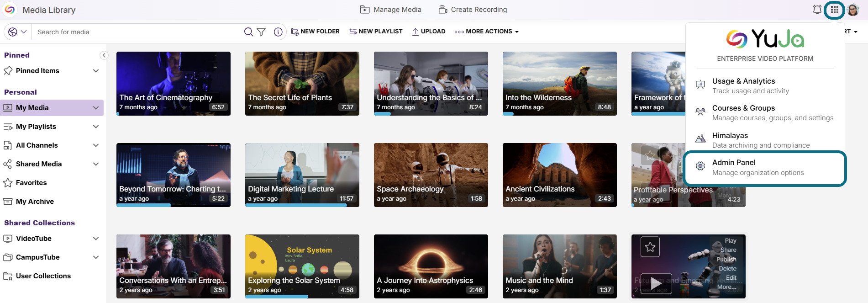Select Usage & Analytics menu entry
Viewport: 868px width, 303px height.
[x=765, y=85]
